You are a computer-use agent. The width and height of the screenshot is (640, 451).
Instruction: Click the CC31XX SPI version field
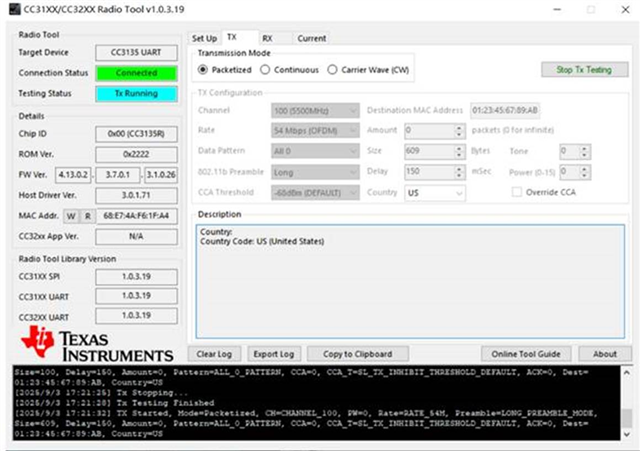136,276
